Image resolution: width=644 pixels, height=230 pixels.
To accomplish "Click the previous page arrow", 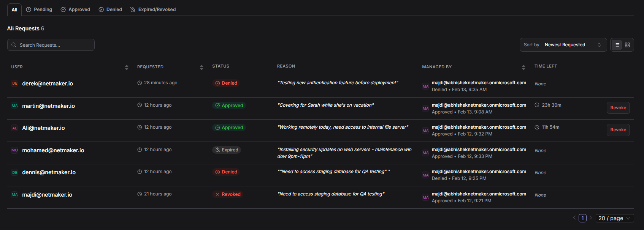I will (574, 218).
